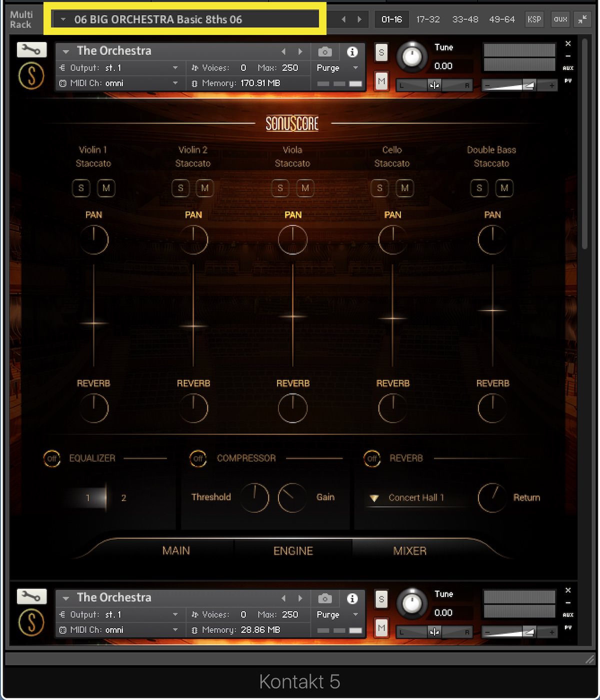This screenshot has height=700, width=600.
Task: Open the KSP multi script editor
Action: pos(534,19)
